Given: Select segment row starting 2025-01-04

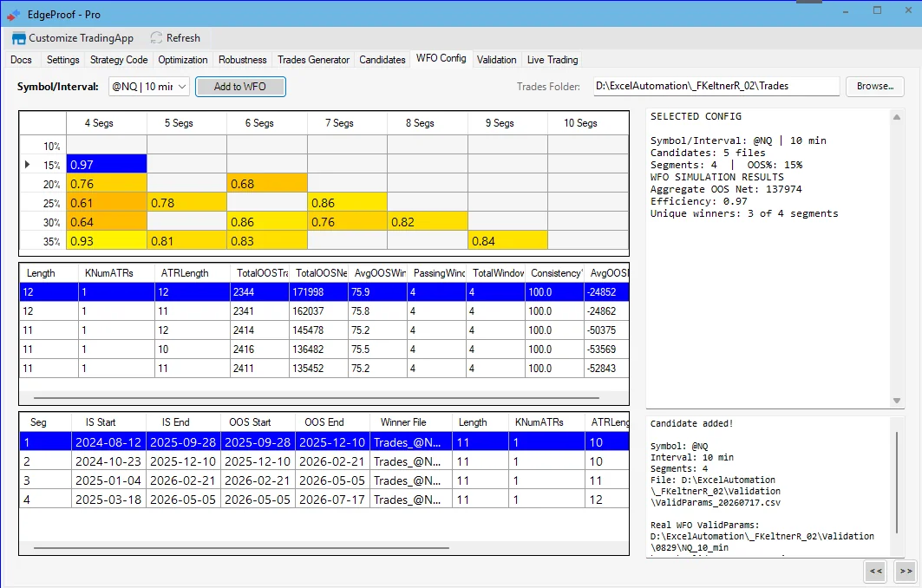Looking at the screenshot, I should point(324,480).
